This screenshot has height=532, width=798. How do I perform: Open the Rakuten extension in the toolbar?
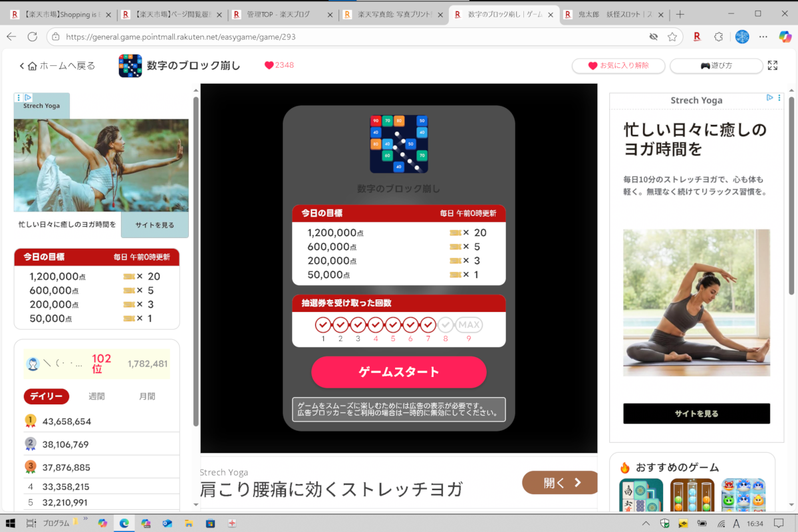697,37
